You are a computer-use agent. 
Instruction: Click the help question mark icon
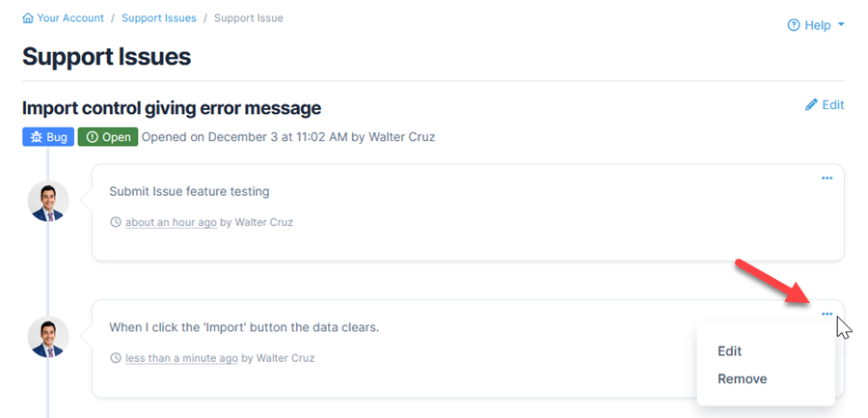[x=794, y=25]
